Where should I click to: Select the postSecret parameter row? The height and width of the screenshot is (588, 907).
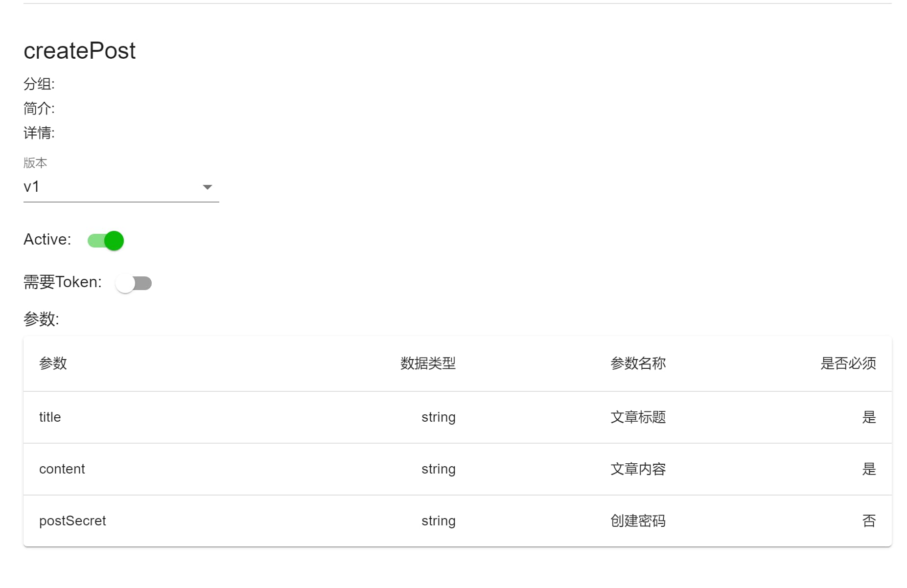pos(72,521)
